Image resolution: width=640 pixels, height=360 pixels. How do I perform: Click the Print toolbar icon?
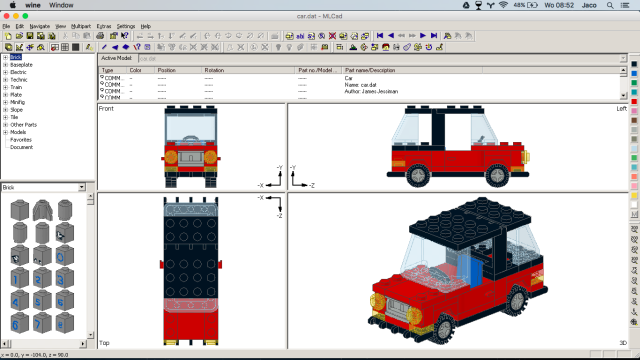tap(100, 36)
